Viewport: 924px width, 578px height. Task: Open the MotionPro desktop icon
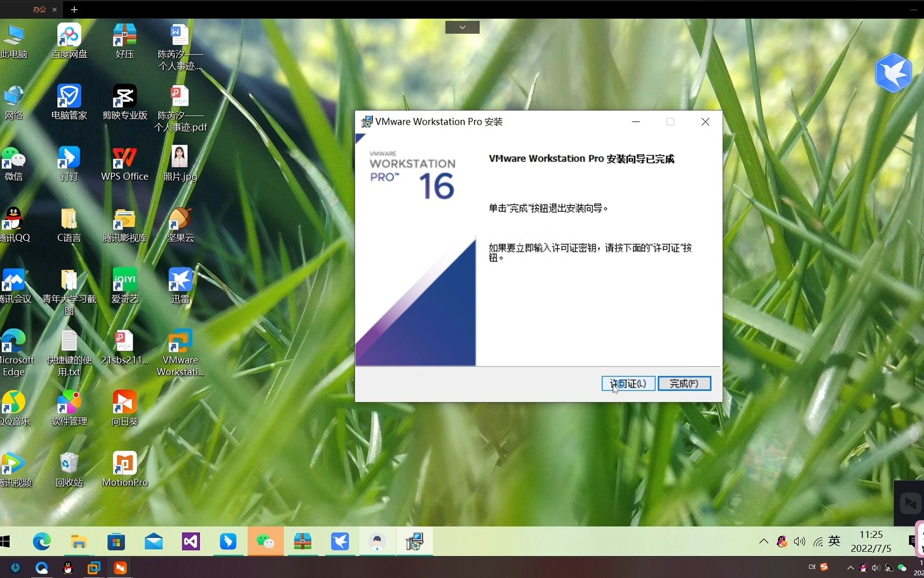tap(125, 469)
